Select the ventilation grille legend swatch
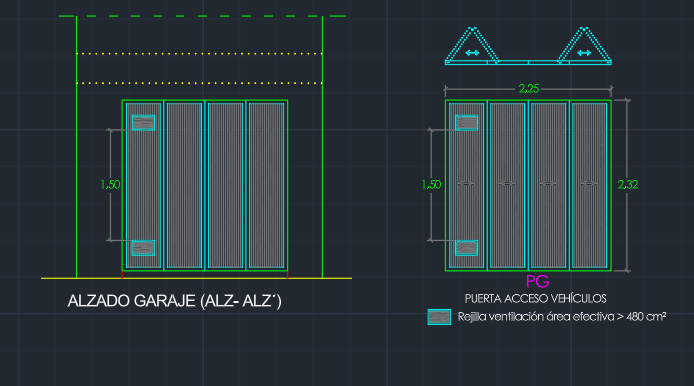This screenshot has height=386, width=694. point(439,317)
